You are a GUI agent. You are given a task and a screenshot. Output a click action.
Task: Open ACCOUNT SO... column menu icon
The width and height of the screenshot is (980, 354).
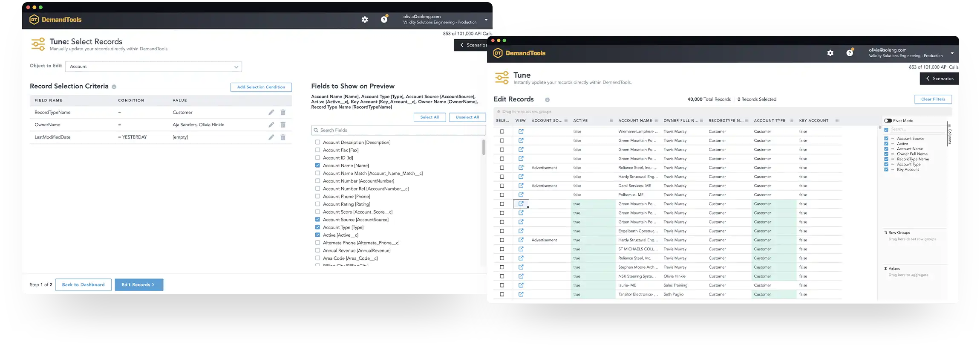[x=566, y=121]
